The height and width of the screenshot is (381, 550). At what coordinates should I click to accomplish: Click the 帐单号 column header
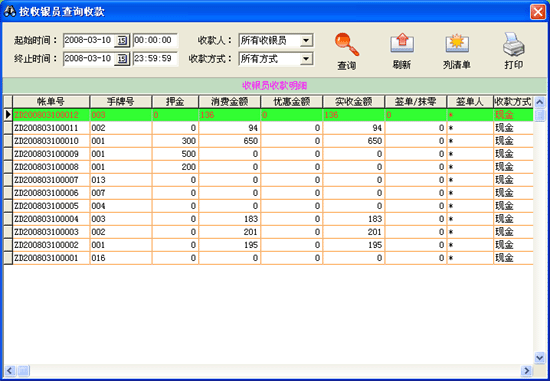point(51,102)
